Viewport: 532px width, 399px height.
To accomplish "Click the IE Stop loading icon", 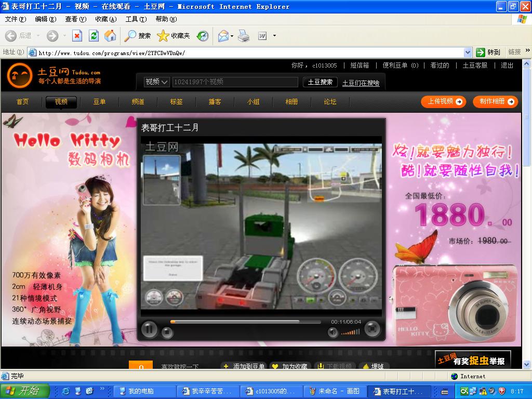I will point(77,36).
